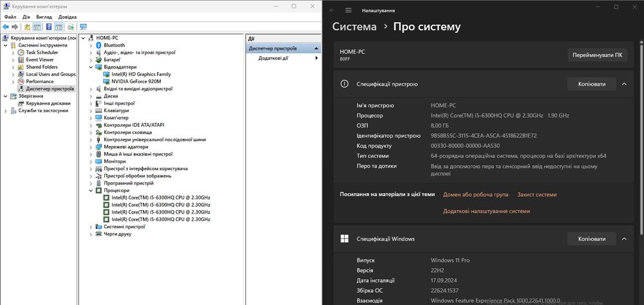Click the Відеоадаптери display icon
The width and height of the screenshot is (644, 305).
[99, 67]
